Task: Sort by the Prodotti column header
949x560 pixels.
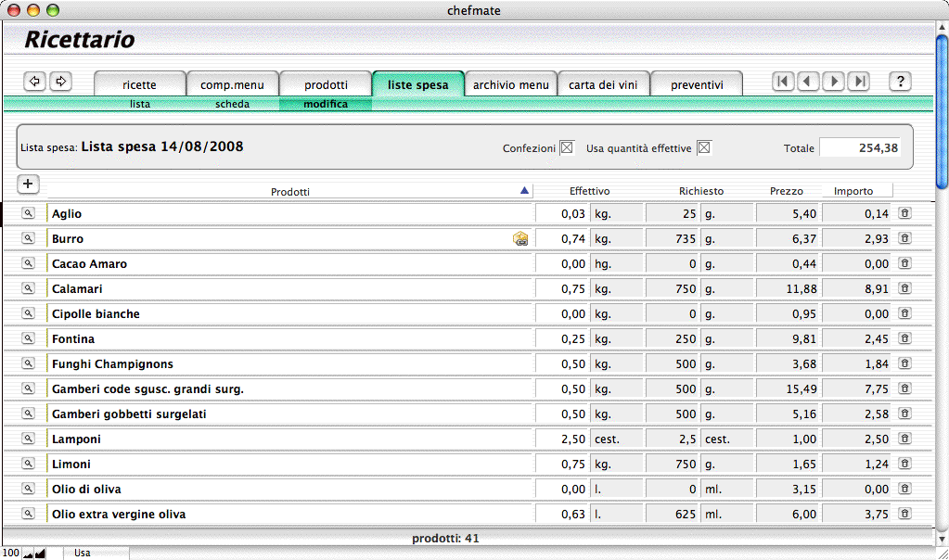Action: click(x=290, y=192)
